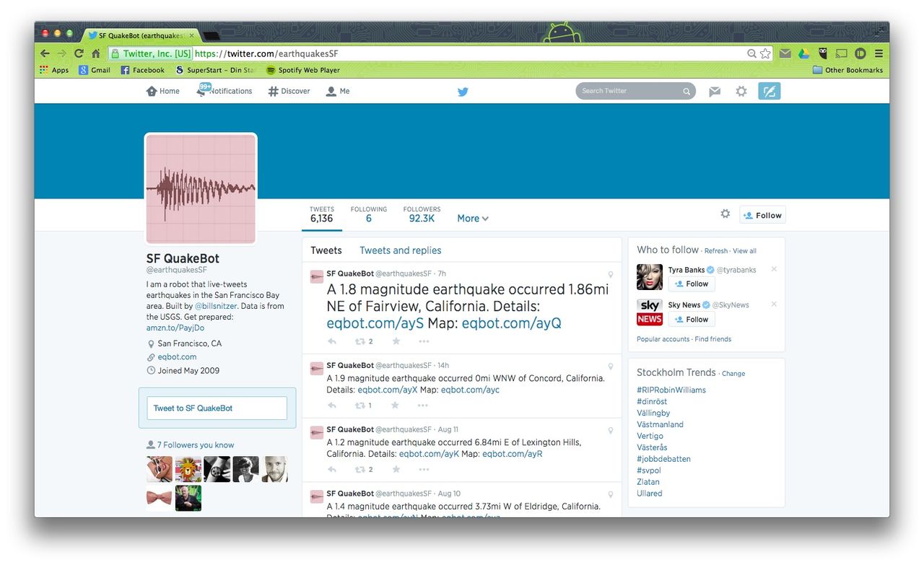924x565 pixels.
Task: Open the Chrome menu hamburger icon
Action: pyautogui.click(x=879, y=53)
